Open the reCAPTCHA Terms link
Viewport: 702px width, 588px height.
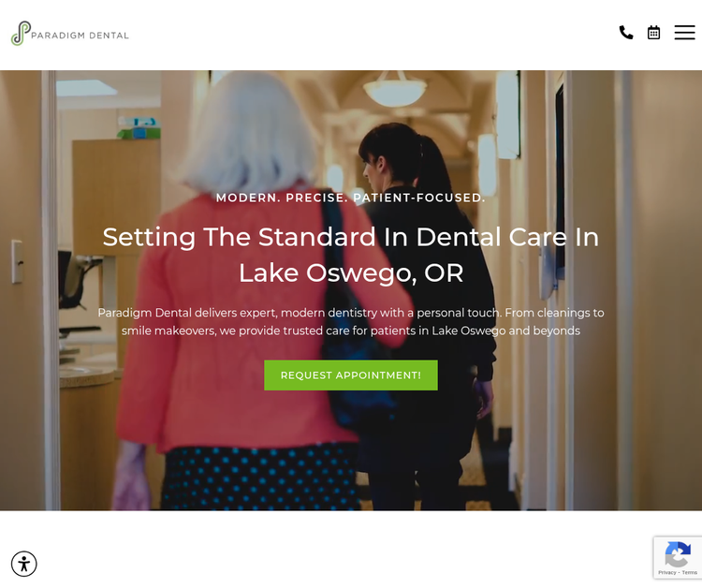pos(690,572)
